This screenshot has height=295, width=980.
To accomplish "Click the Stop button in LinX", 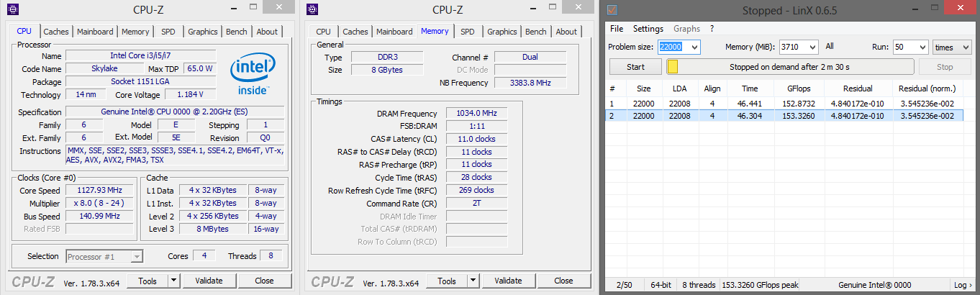I will pyautogui.click(x=945, y=67).
